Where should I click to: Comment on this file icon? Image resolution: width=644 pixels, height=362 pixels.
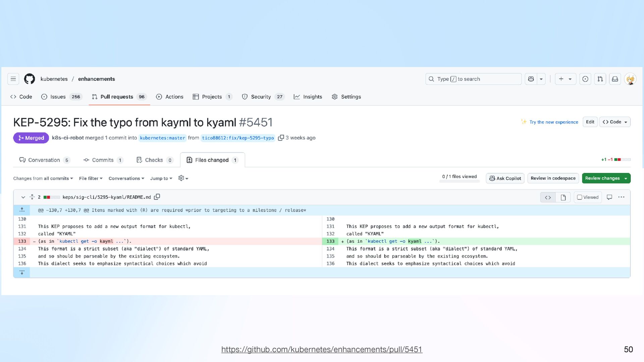tap(609, 197)
